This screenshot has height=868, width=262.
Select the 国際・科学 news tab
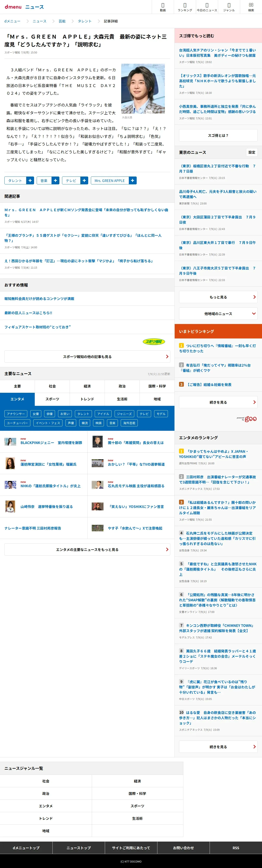(157, 386)
